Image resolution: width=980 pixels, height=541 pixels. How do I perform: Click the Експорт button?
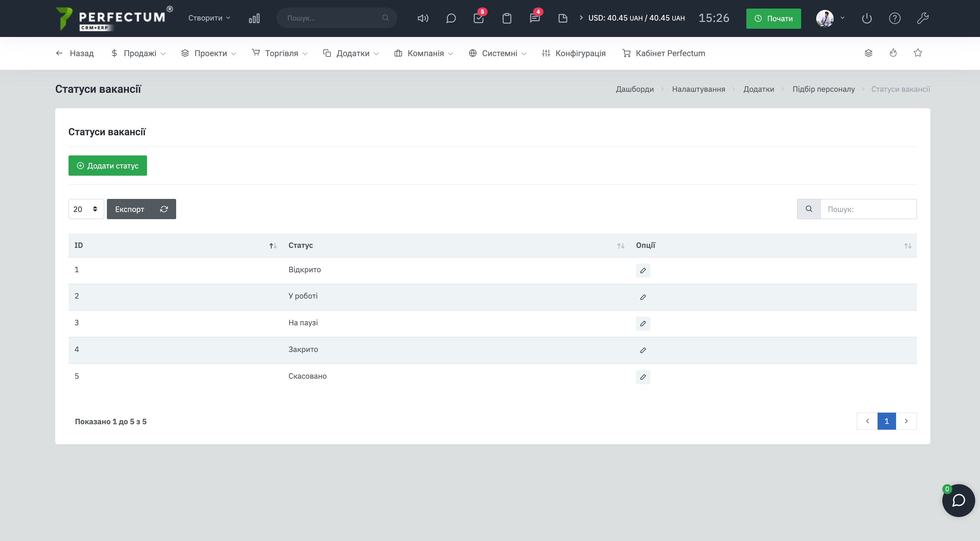point(129,209)
